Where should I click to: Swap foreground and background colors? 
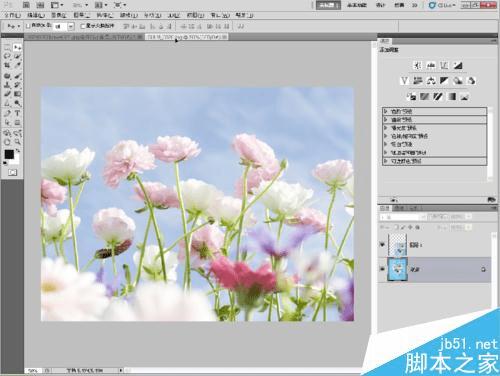point(18,151)
